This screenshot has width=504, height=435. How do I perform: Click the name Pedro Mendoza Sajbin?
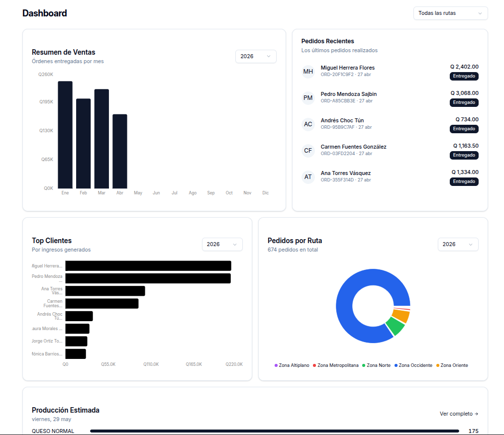click(348, 94)
